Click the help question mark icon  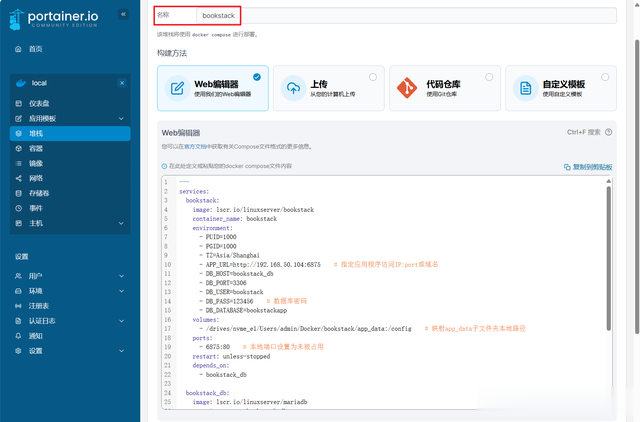coord(608,132)
